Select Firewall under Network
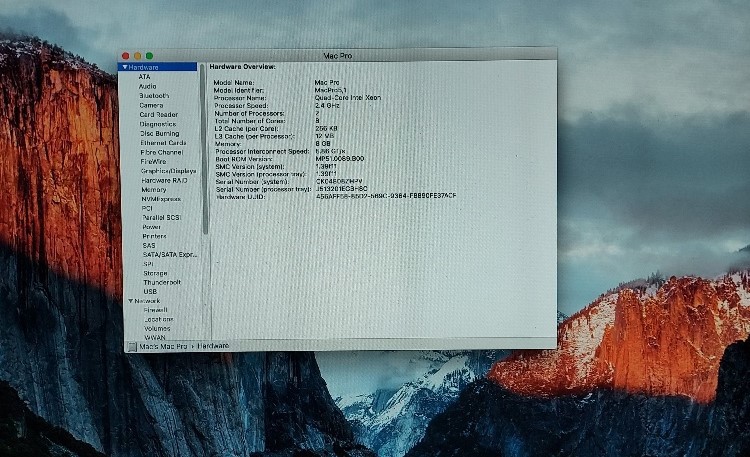This screenshot has width=750, height=457. [155, 310]
